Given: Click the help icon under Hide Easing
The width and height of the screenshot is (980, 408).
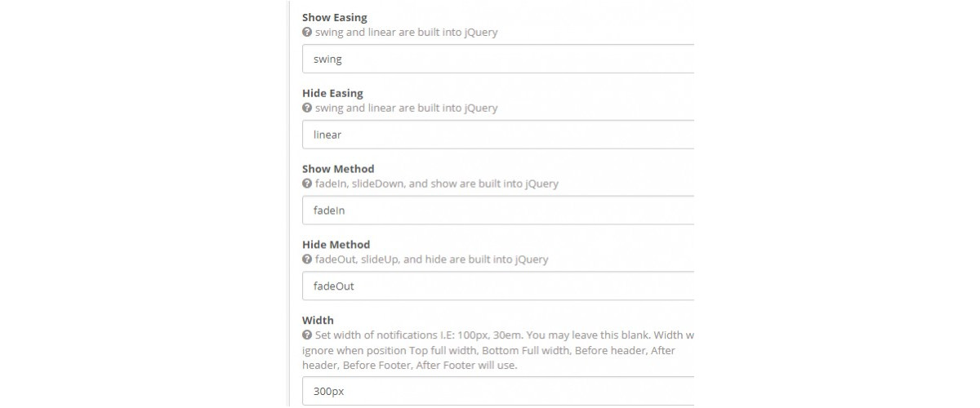Looking at the screenshot, I should click(x=307, y=108).
